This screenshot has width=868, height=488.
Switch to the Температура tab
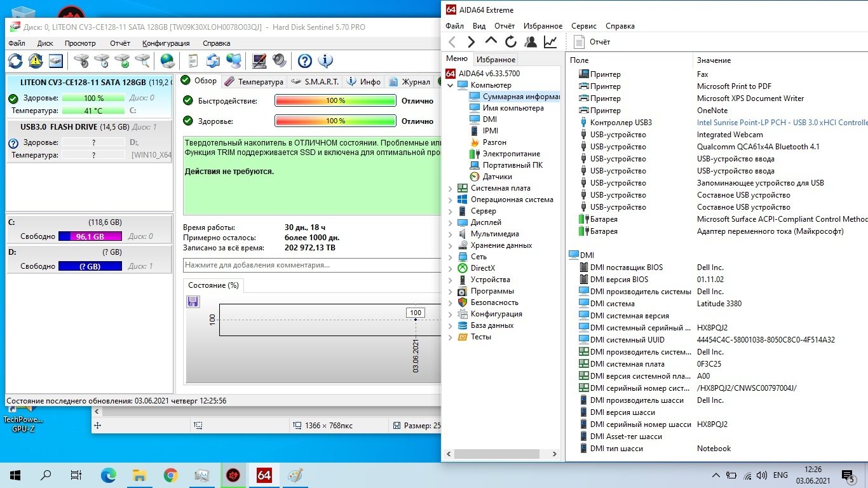[254, 81]
